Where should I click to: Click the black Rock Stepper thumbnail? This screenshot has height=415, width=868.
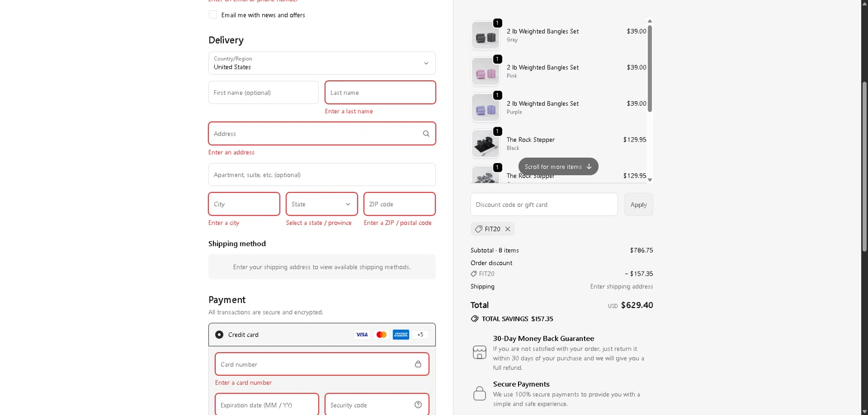pyautogui.click(x=485, y=144)
